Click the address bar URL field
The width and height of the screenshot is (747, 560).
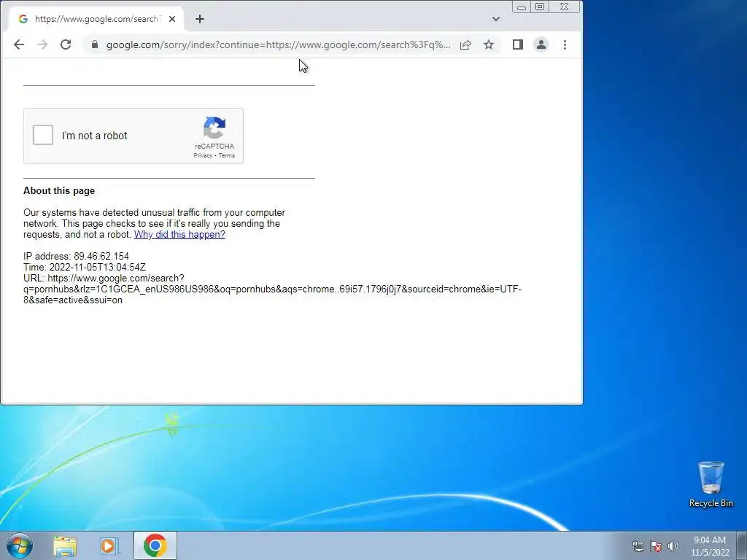point(278,44)
